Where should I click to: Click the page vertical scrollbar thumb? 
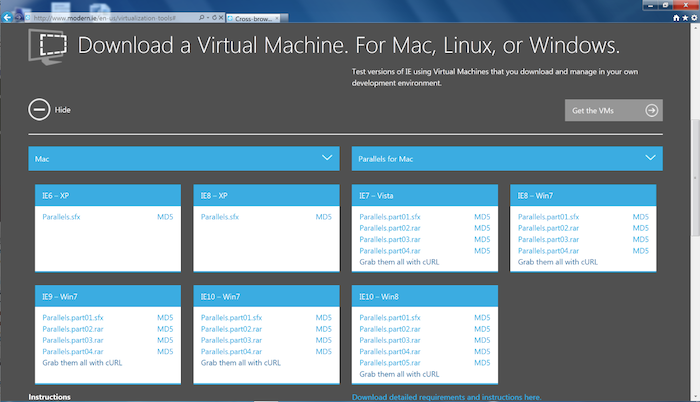coord(695,177)
